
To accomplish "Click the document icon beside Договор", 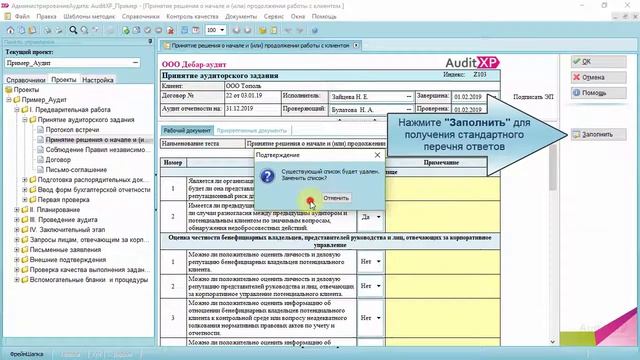I will [x=40, y=160].
